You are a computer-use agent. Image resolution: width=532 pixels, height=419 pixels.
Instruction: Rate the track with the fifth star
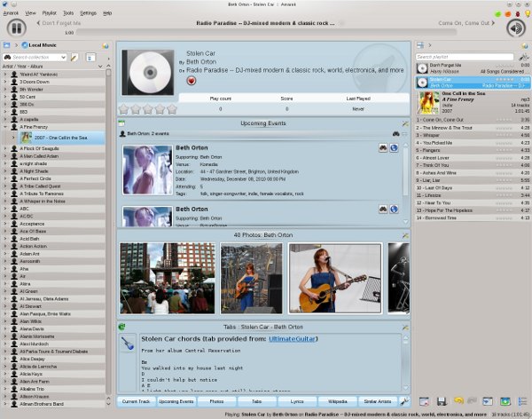[x=172, y=109]
